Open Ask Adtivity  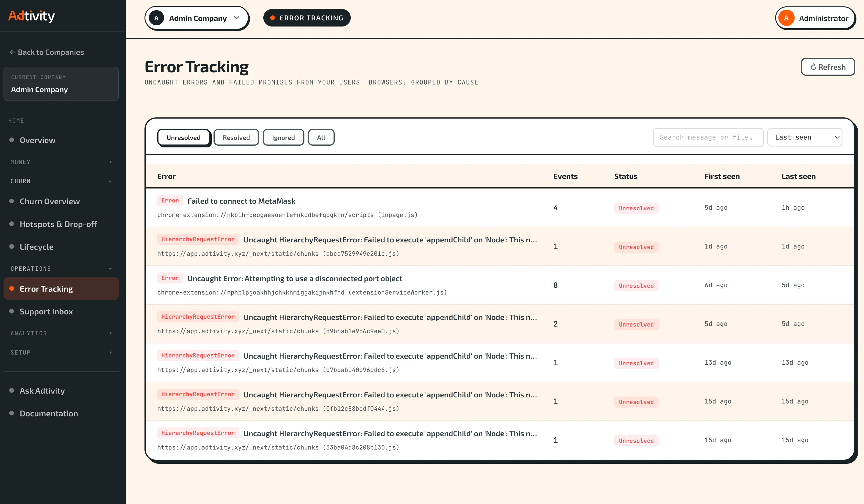61,390
